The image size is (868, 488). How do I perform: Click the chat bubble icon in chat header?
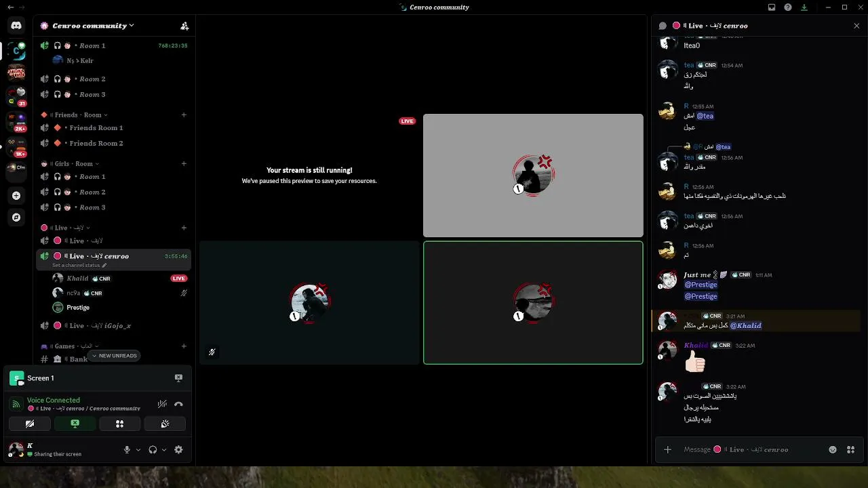coord(663,26)
